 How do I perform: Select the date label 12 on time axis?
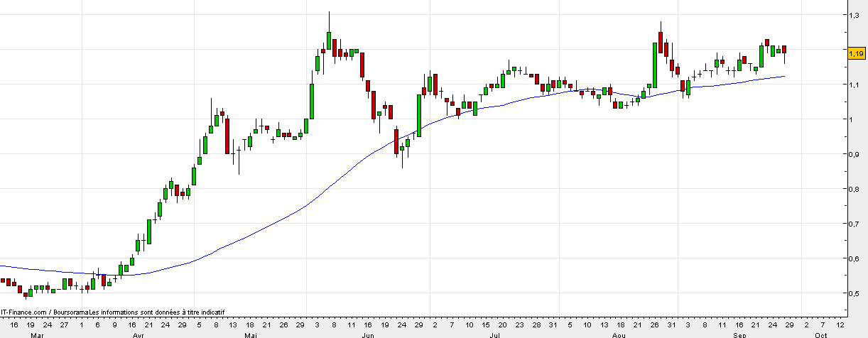(840, 325)
